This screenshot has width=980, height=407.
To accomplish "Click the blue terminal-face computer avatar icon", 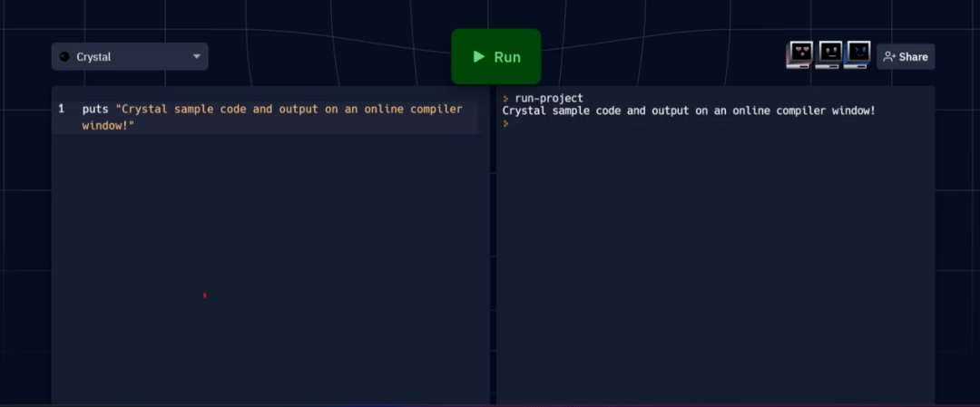I will coord(857,55).
